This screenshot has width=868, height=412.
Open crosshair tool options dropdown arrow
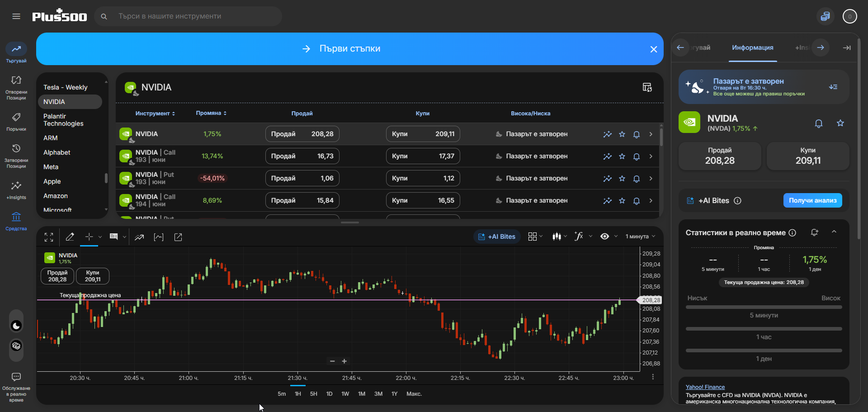100,237
